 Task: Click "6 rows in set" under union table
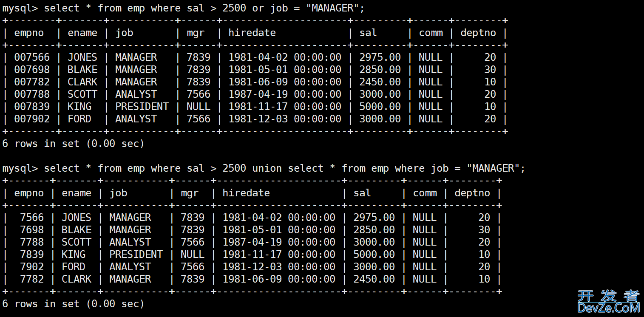(x=74, y=304)
